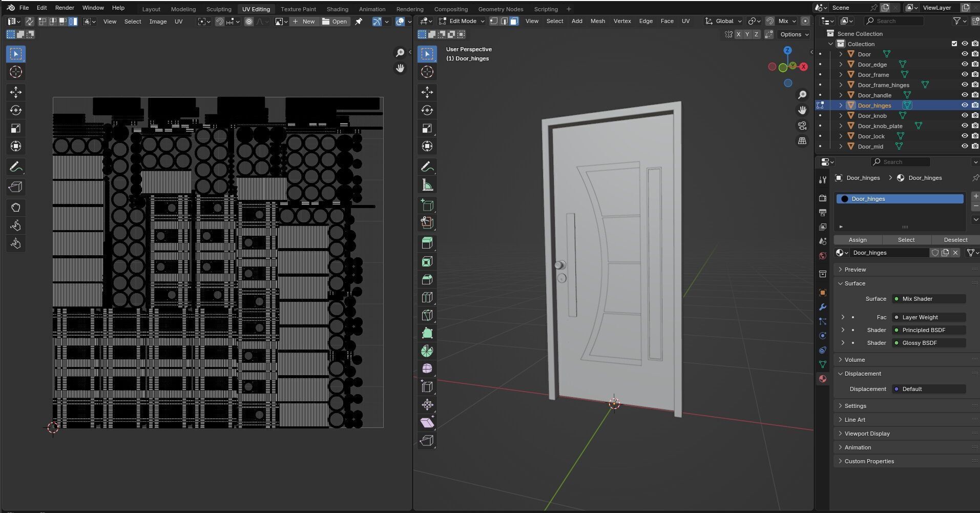Click the Assign material button
Image resolution: width=980 pixels, height=513 pixels.
point(858,240)
